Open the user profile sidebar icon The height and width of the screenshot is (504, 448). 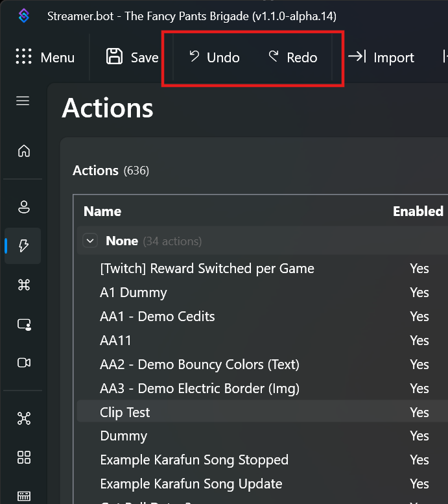(x=24, y=207)
